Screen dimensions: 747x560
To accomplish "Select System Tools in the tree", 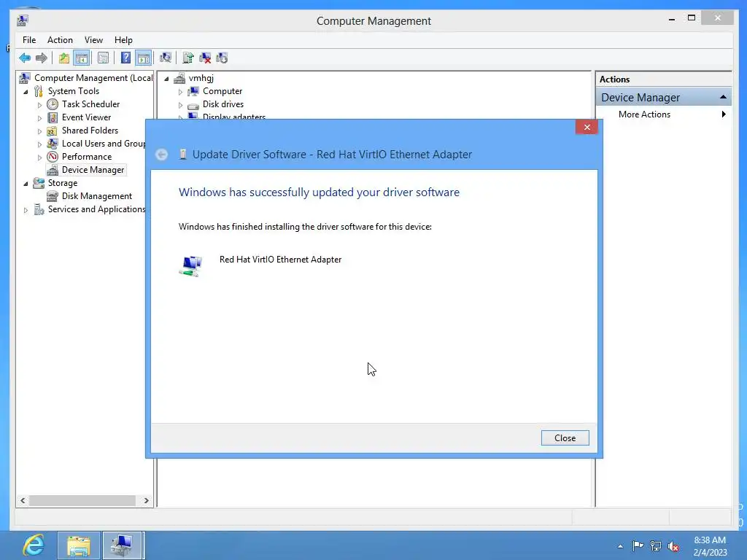I will (x=74, y=91).
